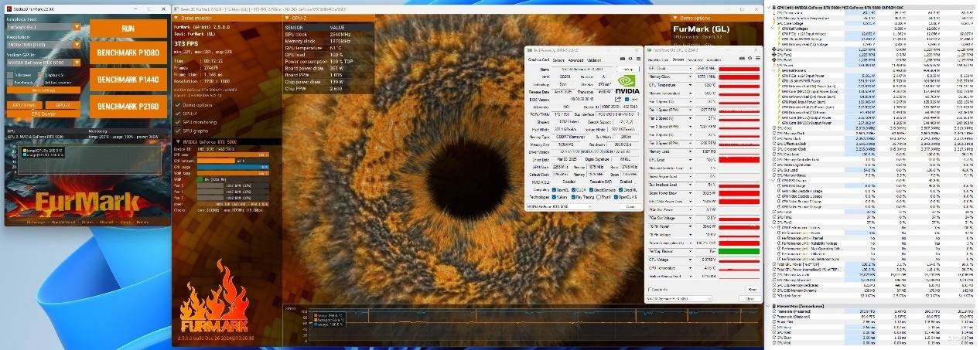Click the BIOS share icon in GPU-Z
The height and width of the screenshot is (350, 980).
pos(616,99)
